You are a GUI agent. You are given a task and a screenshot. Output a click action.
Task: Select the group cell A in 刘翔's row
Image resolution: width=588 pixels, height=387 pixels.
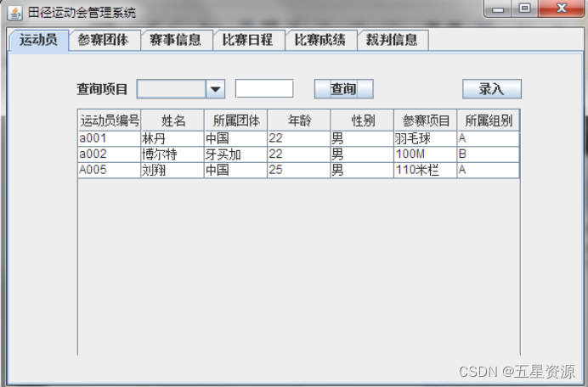pos(489,170)
